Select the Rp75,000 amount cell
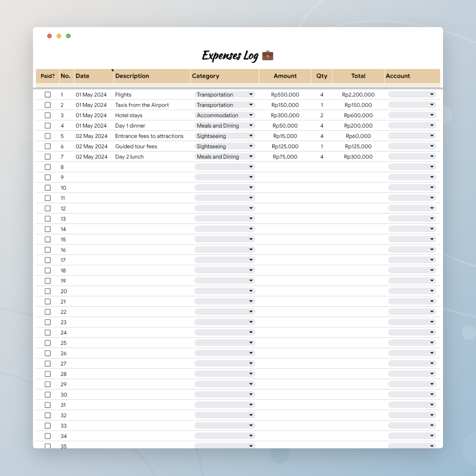Screen dimensions: 476x476 [x=285, y=156]
